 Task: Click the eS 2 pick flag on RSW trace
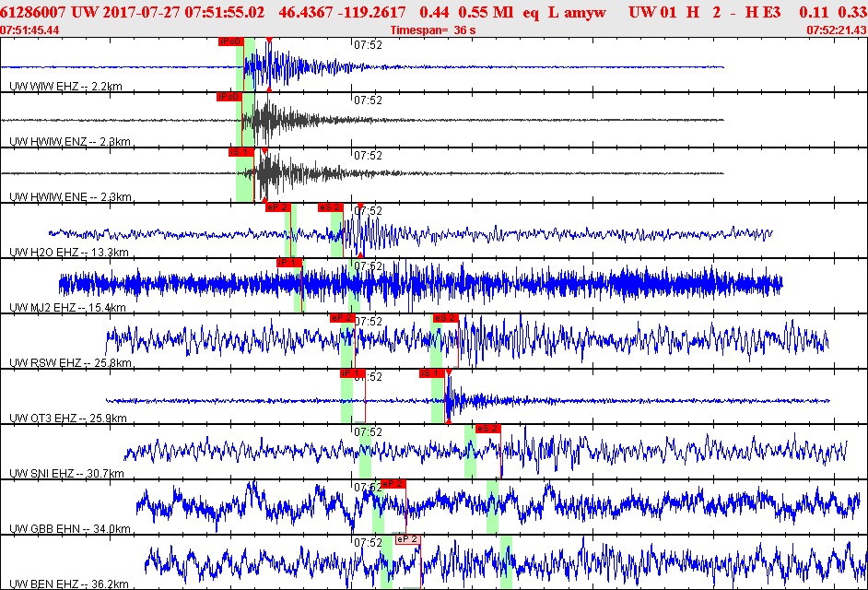tap(445, 318)
